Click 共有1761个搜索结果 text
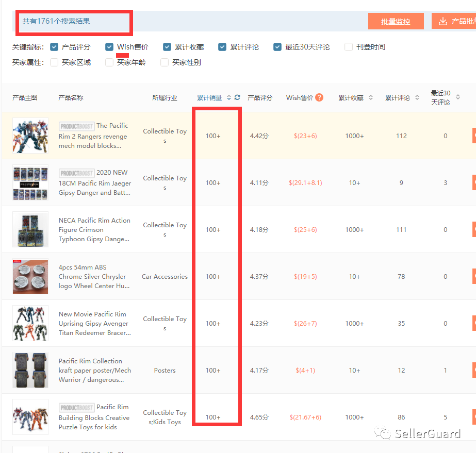The image size is (476, 453). point(56,21)
